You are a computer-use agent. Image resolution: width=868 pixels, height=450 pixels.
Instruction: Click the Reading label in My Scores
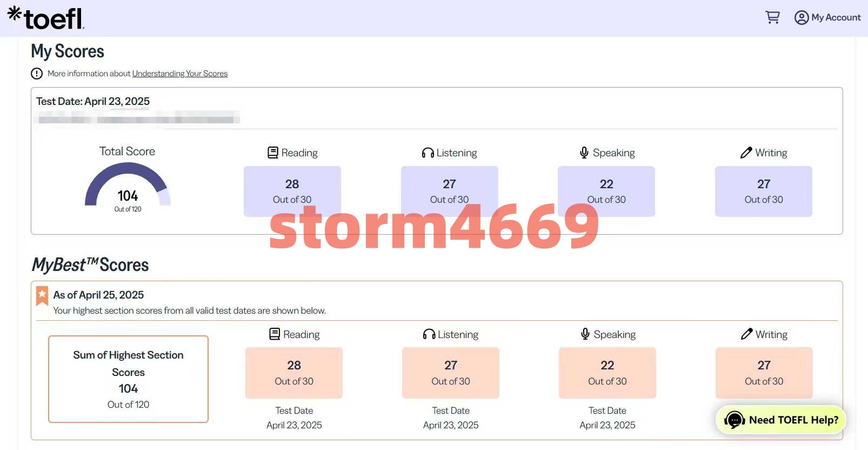click(x=299, y=153)
